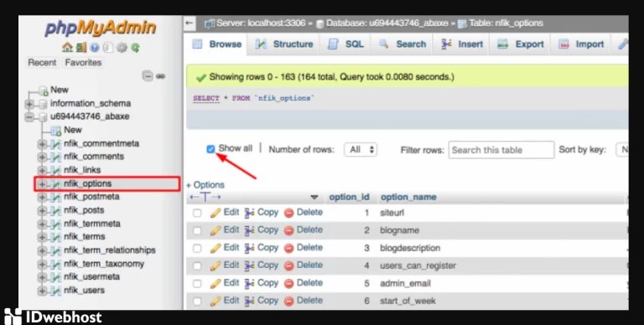
Task: Switch to the Browse tab
Action: click(x=217, y=44)
